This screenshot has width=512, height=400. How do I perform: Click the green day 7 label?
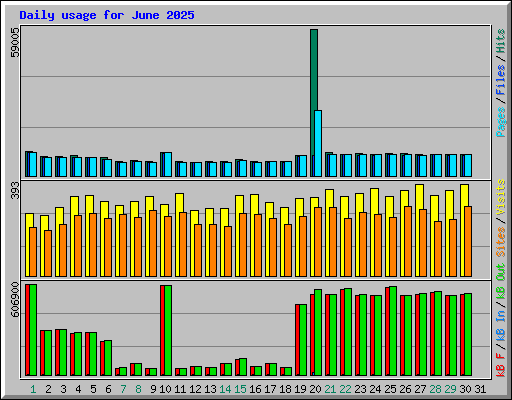click(123, 389)
